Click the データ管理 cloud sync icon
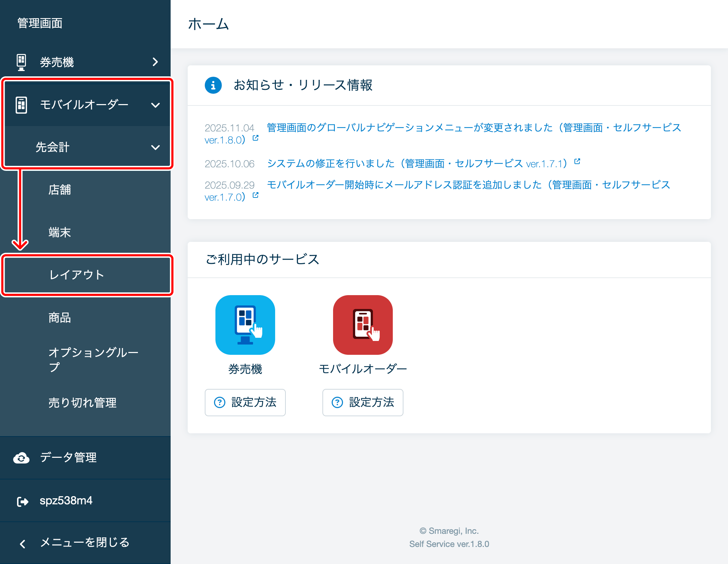 21,458
